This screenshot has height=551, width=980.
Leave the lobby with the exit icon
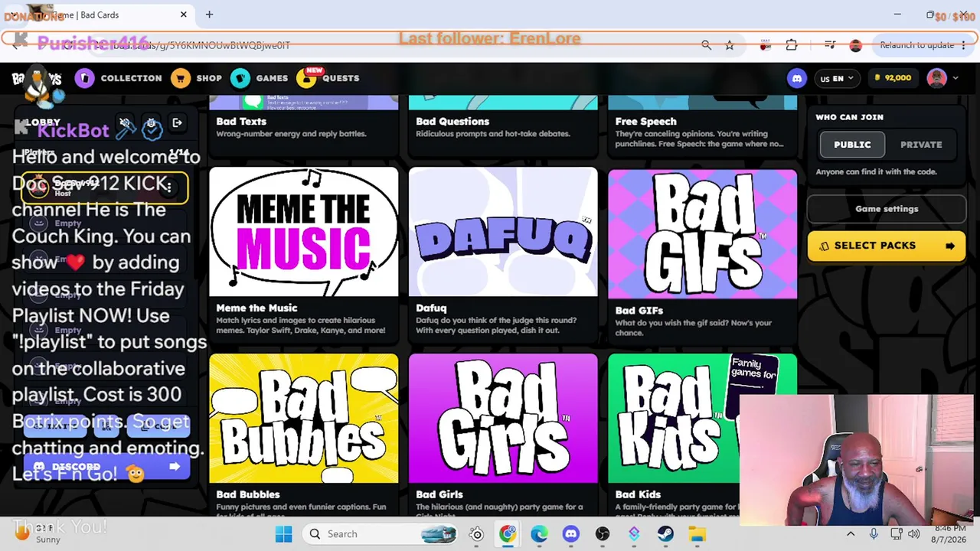tap(177, 122)
